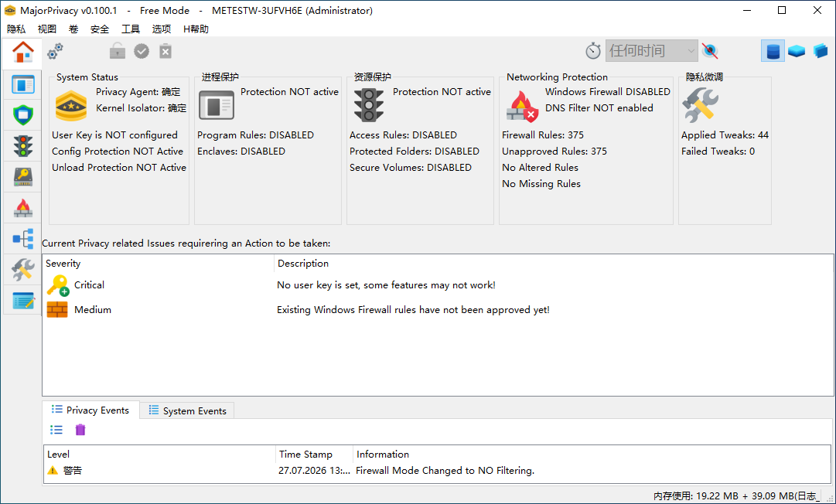Open the network tree DNS sidebar icon
Viewport: 836px width, 504px height.
click(22, 239)
